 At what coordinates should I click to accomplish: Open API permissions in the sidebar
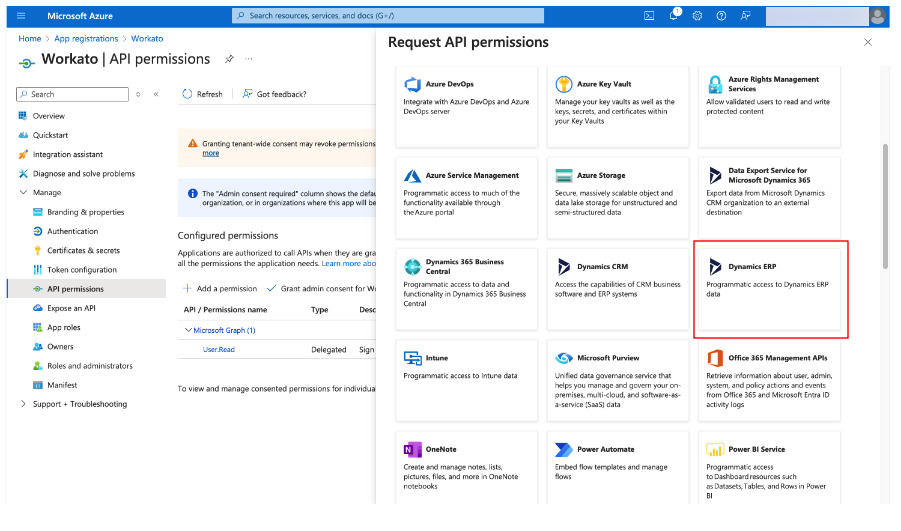pyautogui.click(x=75, y=289)
